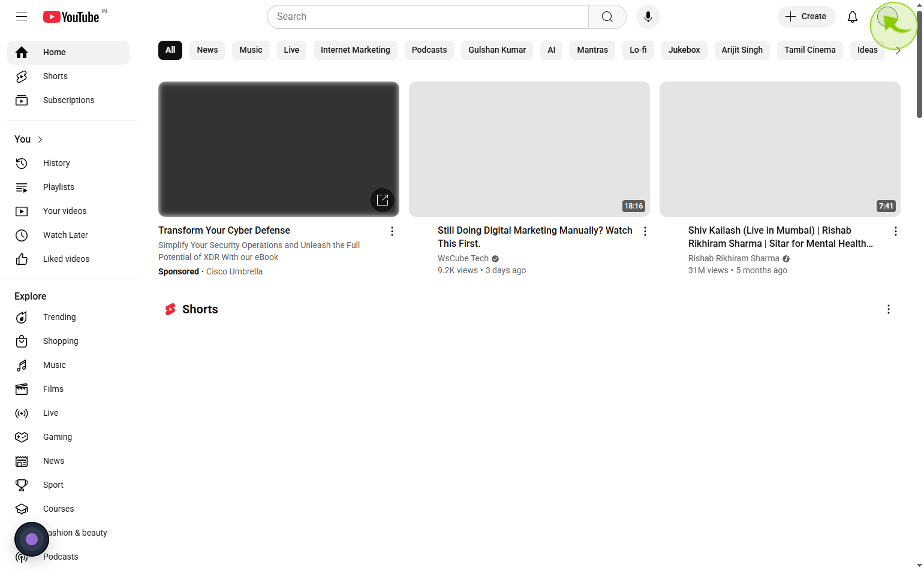Open the Transform Your Cyber Defense title
The width and height of the screenshot is (924, 571).
[x=224, y=231]
